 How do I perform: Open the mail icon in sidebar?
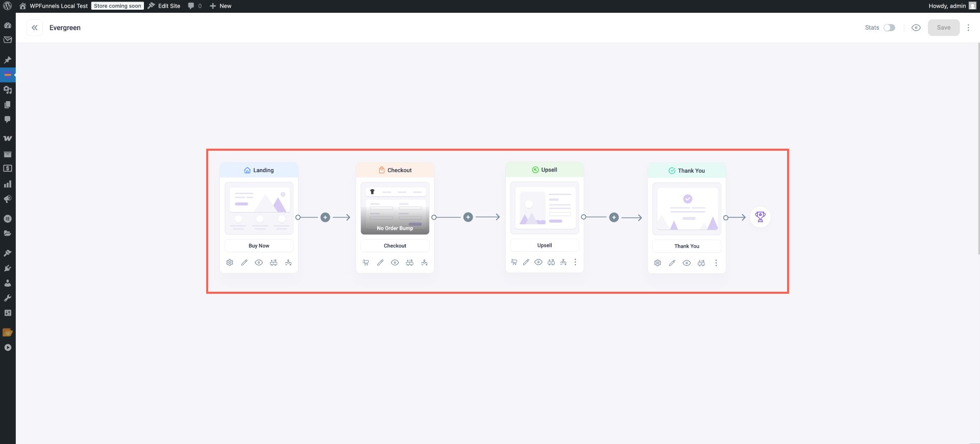click(x=8, y=40)
